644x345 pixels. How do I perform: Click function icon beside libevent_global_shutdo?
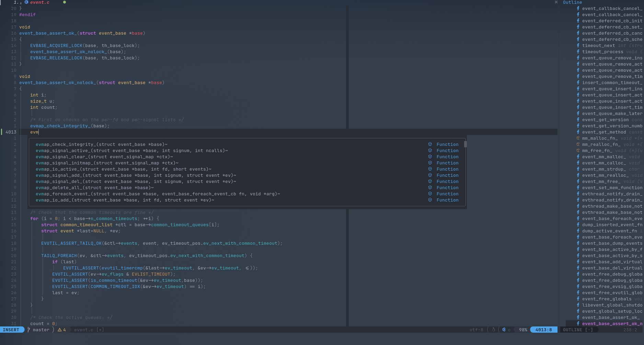pyautogui.click(x=578, y=305)
